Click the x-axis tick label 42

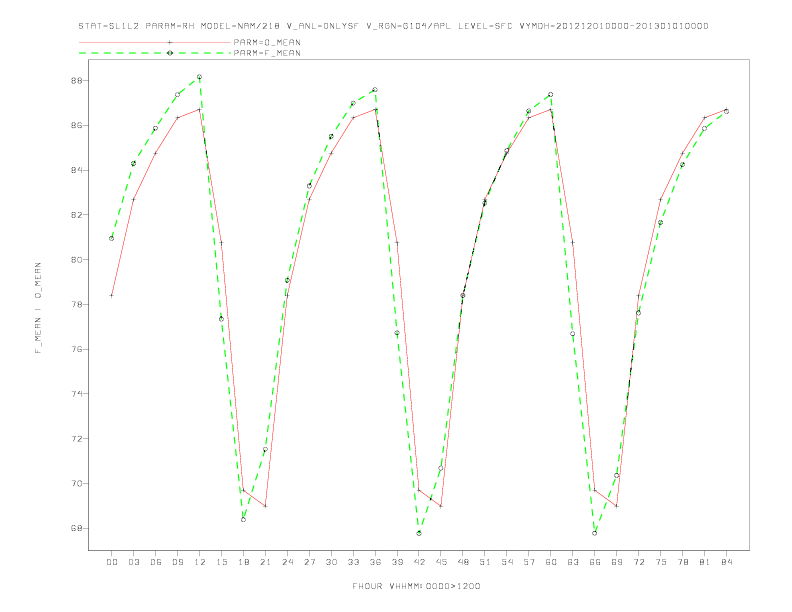[x=419, y=562]
